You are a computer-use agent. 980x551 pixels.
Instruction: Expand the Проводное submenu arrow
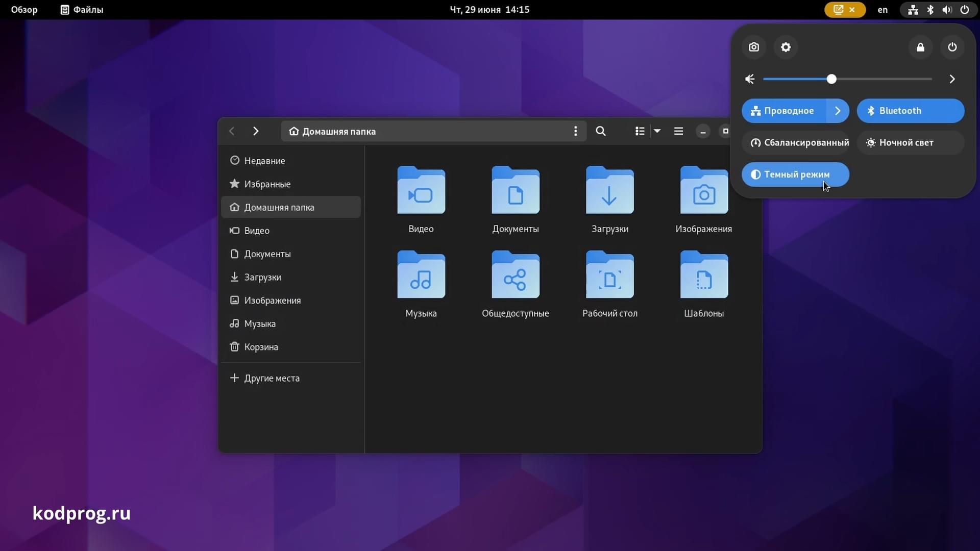point(838,111)
